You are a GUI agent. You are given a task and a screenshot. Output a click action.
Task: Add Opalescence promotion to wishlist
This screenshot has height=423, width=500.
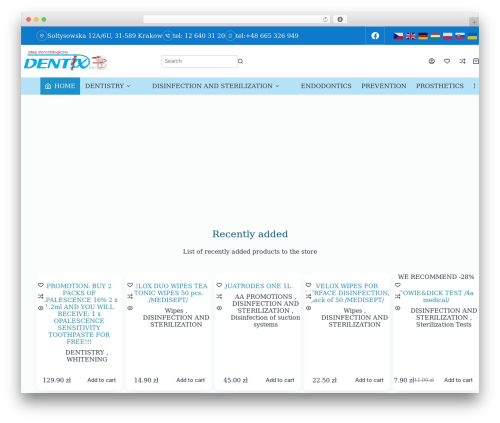coord(41,285)
